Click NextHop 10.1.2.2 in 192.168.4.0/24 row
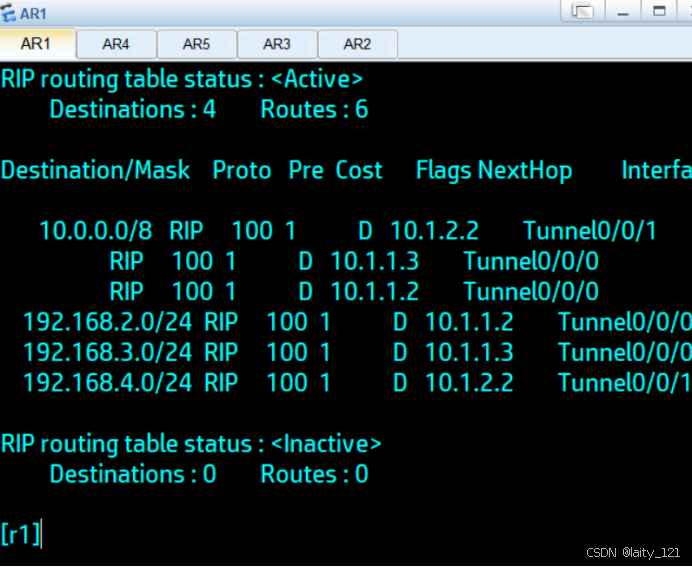Image resolution: width=692 pixels, height=567 pixels. 469,383
